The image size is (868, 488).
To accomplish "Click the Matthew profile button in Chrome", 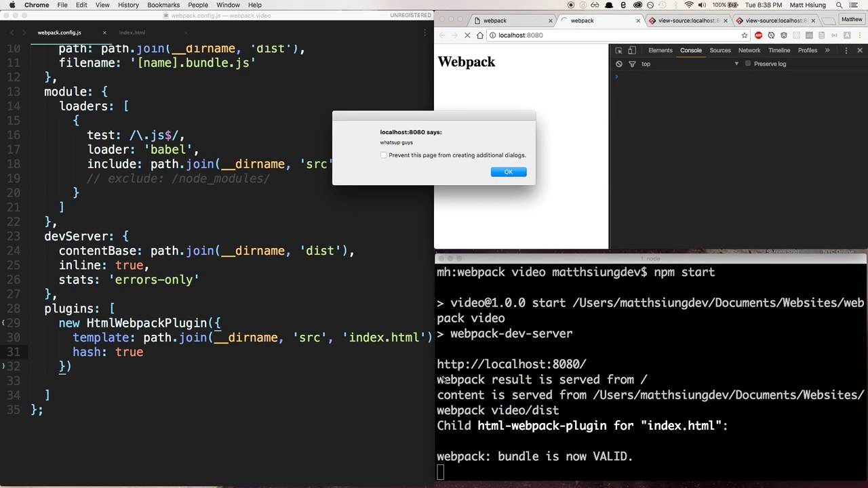I will point(852,20).
